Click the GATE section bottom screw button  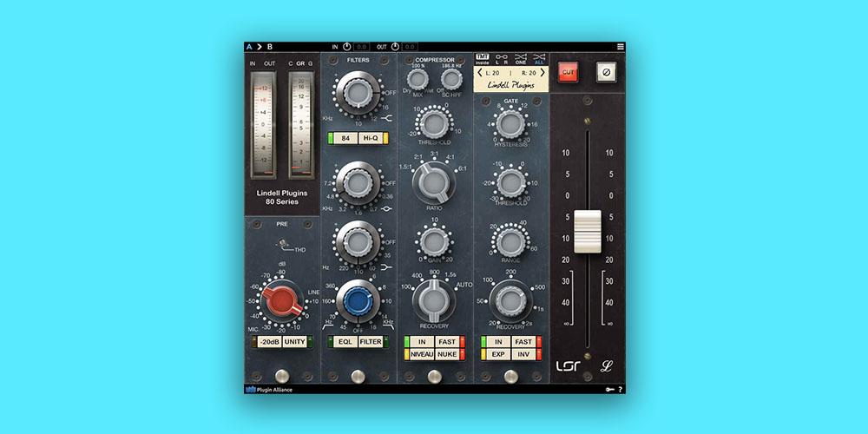click(510, 377)
